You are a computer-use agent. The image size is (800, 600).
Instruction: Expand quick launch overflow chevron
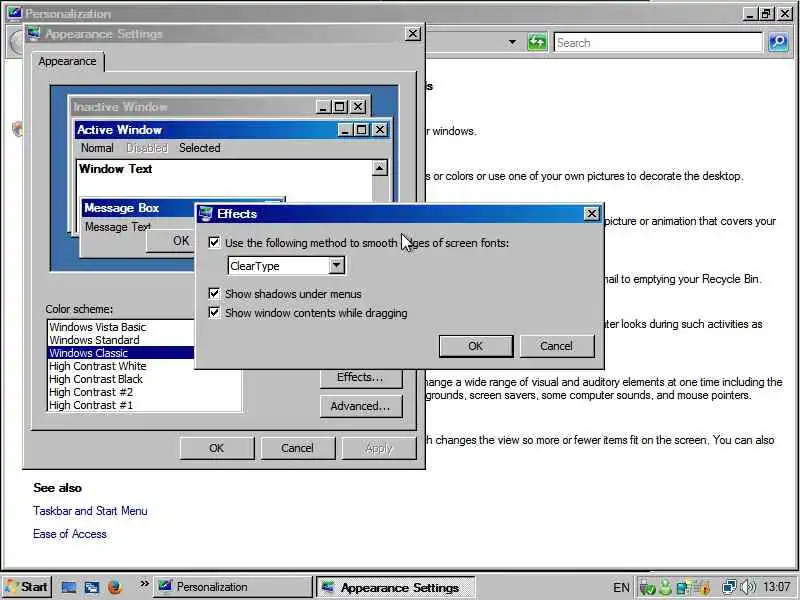click(144, 583)
